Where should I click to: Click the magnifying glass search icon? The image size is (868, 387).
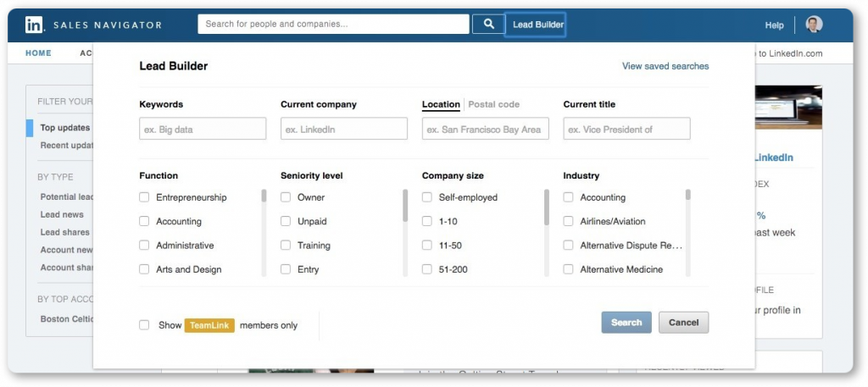click(488, 25)
